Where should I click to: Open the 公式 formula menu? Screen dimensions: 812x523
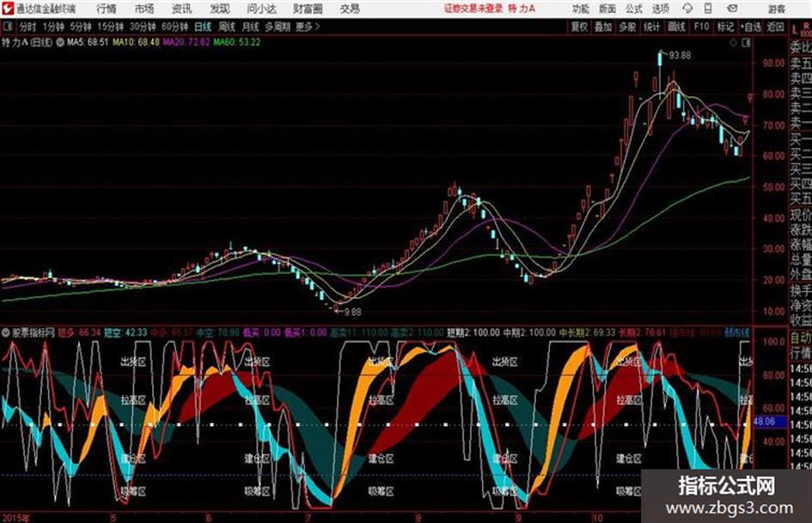[634, 9]
